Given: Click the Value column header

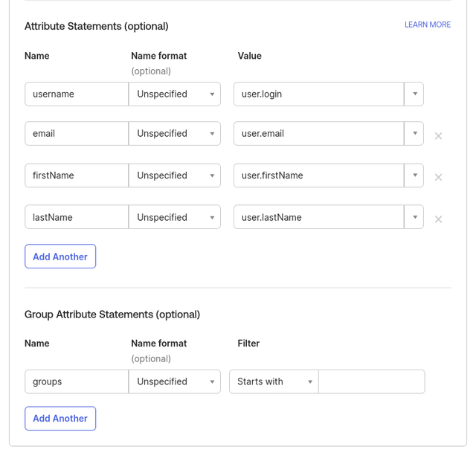Looking at the screenshot, I should [x=250, y=56].
